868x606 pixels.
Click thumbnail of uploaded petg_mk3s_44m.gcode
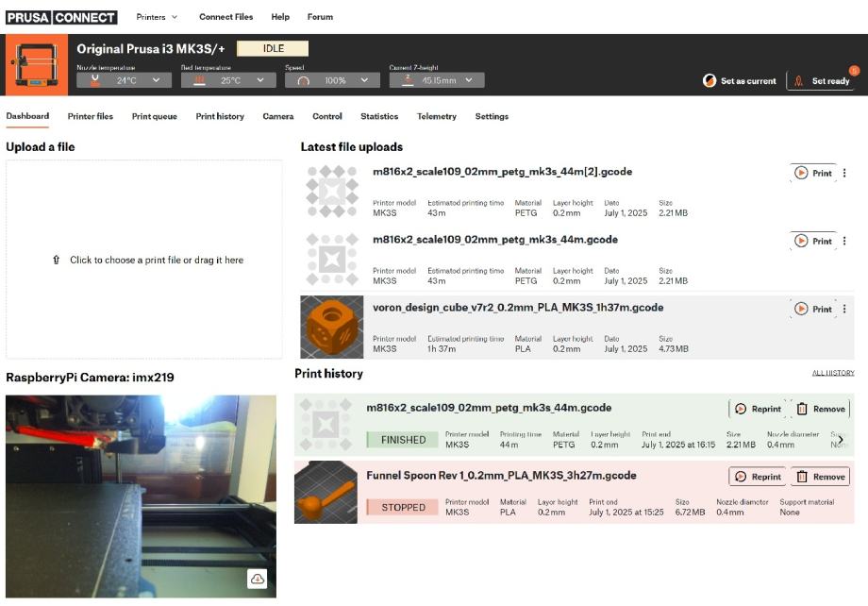332,260
